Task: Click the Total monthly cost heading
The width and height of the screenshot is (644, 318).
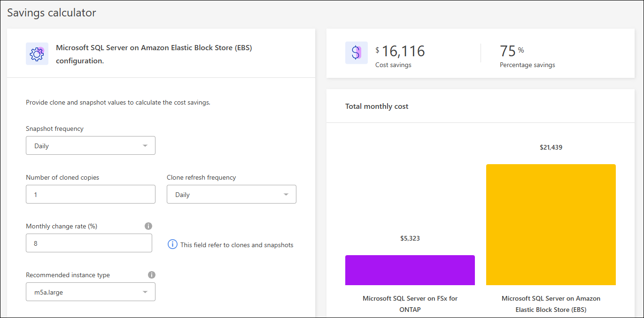Action: [x=377, y=106]
